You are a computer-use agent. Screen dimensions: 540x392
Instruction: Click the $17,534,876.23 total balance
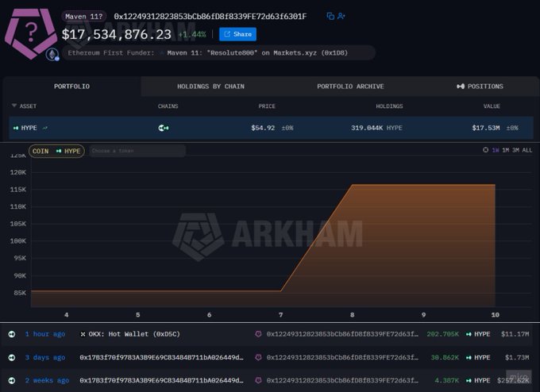(117, 34)
